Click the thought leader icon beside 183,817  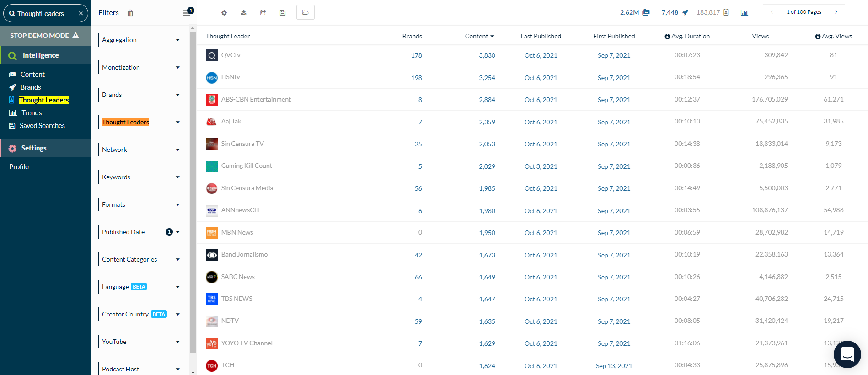tap(726, 12)
